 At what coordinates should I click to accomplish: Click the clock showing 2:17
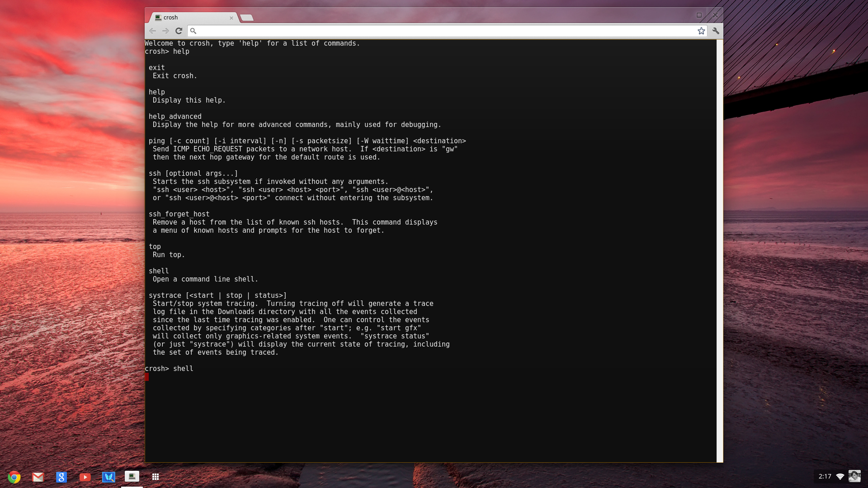[x=825, y=476]
